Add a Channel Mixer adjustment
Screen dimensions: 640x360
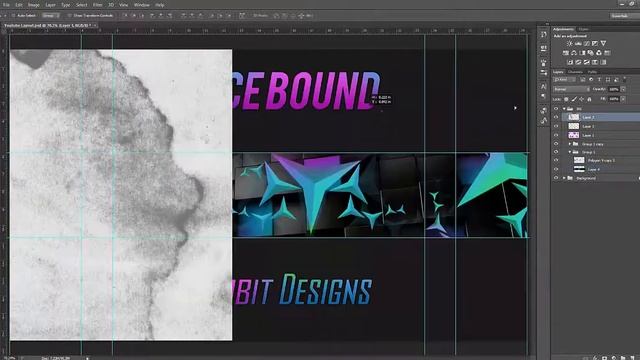[x=599, y=53]
